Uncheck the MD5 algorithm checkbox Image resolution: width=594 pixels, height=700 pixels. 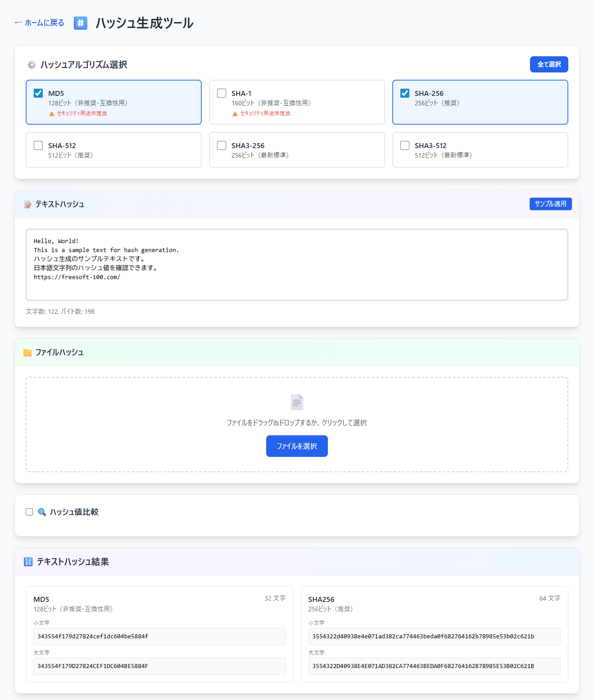(x=39, y=93)
